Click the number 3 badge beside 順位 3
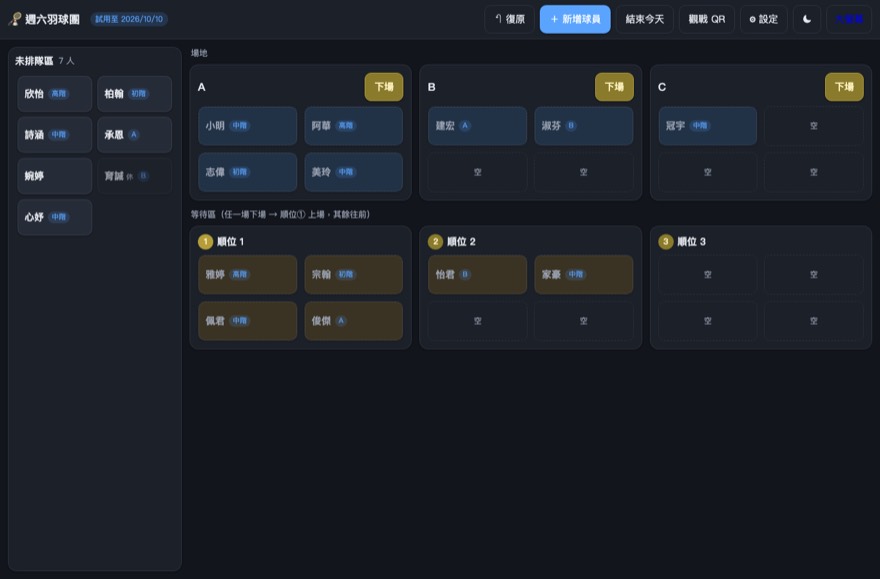Viewport: 880px width, 579px height. pyautogui.click(x=666, y=241)
